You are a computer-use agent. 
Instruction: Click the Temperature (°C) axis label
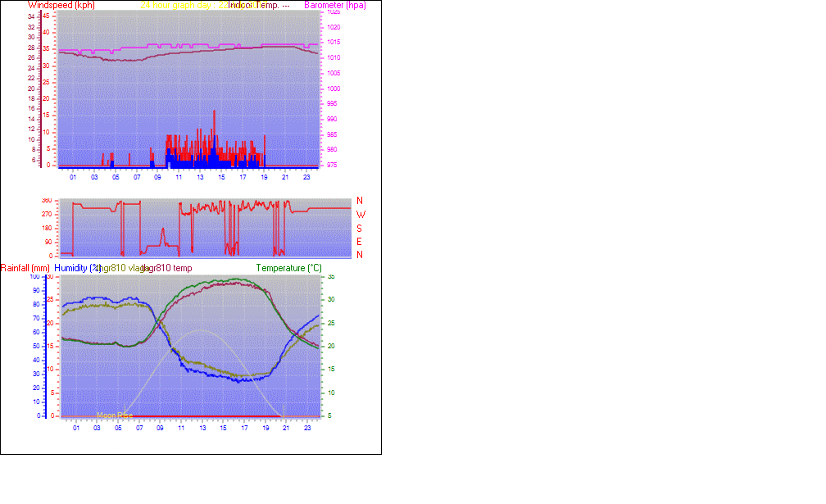click(288, 268)
